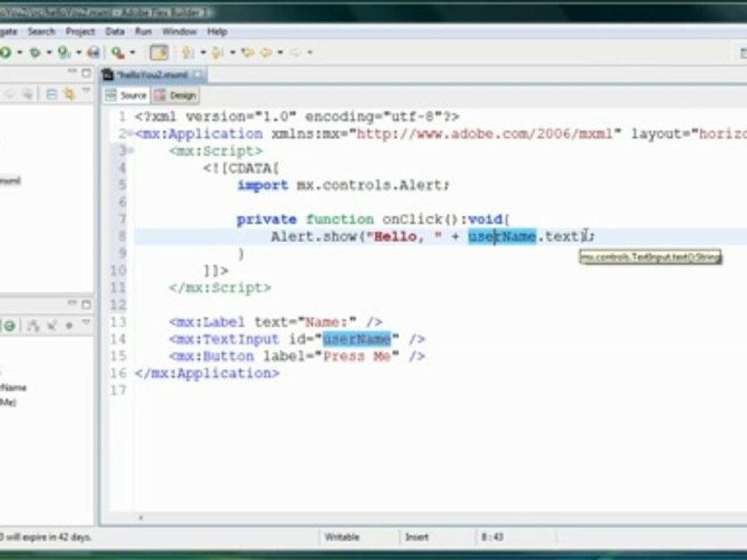Click 'Writable' in status bar
The image size is (747, 560).
[342, 537]
